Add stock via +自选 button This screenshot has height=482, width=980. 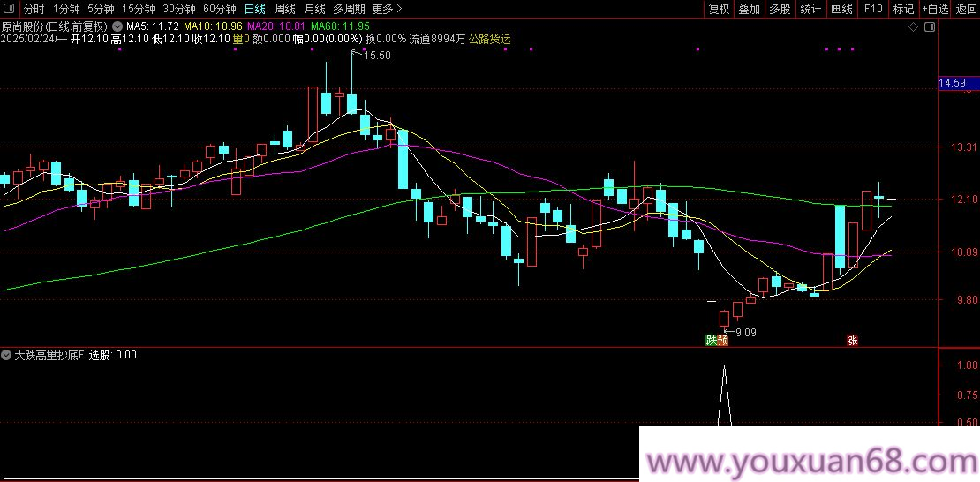tap(935, 9)
